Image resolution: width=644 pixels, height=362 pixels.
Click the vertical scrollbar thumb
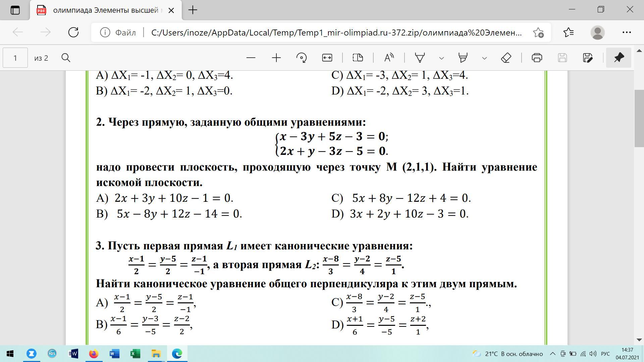pos(639,118)
